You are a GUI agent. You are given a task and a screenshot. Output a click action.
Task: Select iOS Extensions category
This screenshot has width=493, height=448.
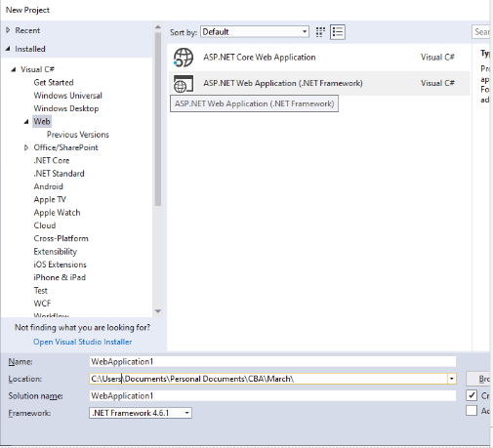60,265
